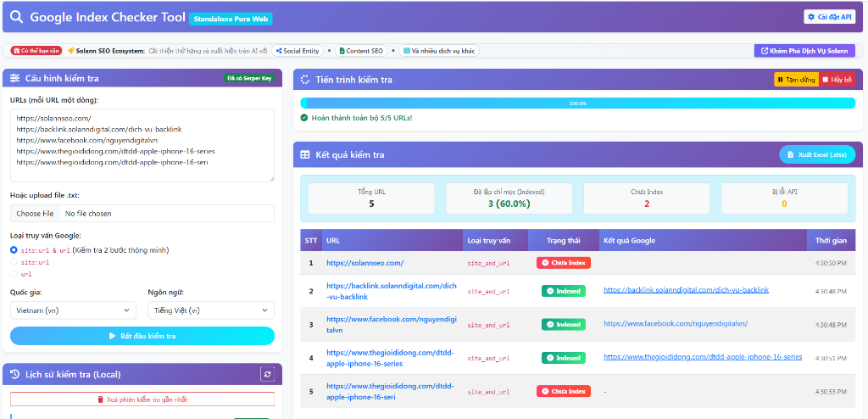This screenshot has width=868, height=419.
Task: Click the Standalone Pure Web badge
Action: pyautogui.click(x=231, y=19)
